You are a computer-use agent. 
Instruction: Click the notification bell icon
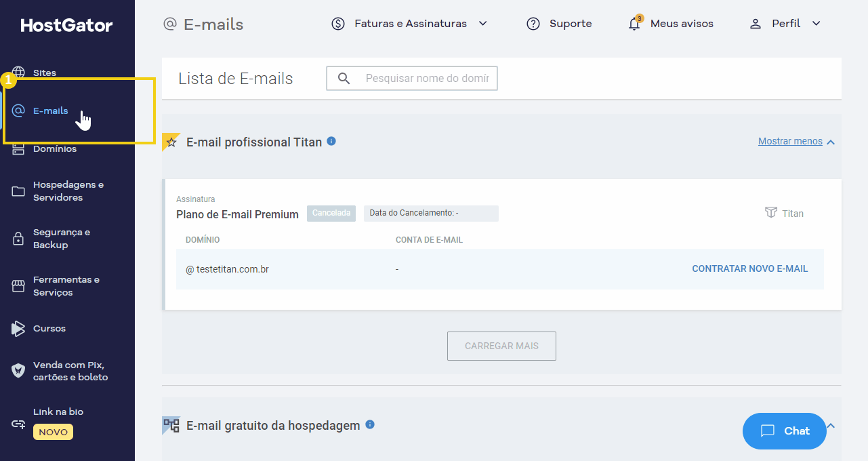click(634, 24)
